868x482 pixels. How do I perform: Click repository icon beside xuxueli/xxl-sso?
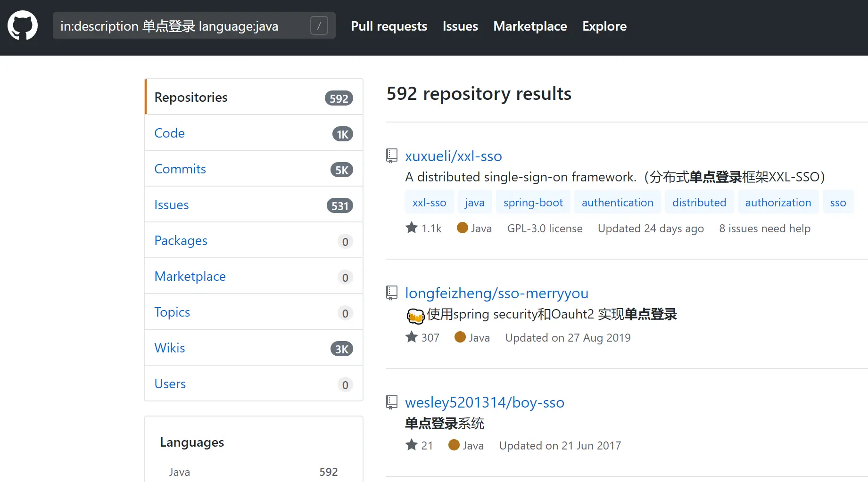[x=392, y=155]
